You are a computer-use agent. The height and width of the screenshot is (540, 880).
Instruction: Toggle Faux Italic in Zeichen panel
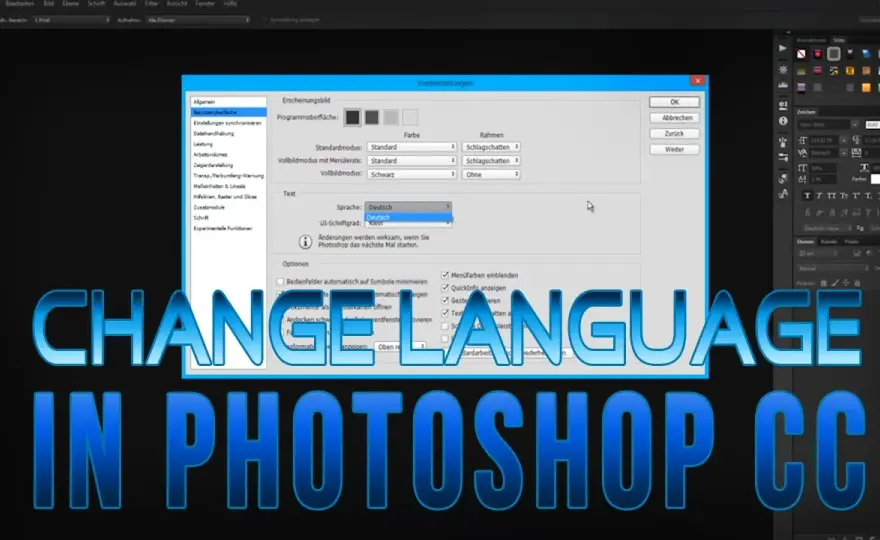[x=819, y=196]
